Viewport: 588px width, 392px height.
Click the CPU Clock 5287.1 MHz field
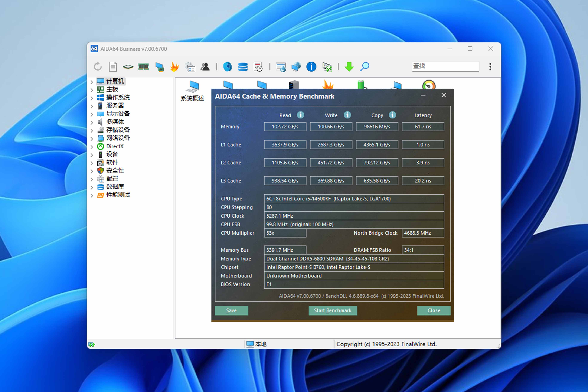pos(354,216)
